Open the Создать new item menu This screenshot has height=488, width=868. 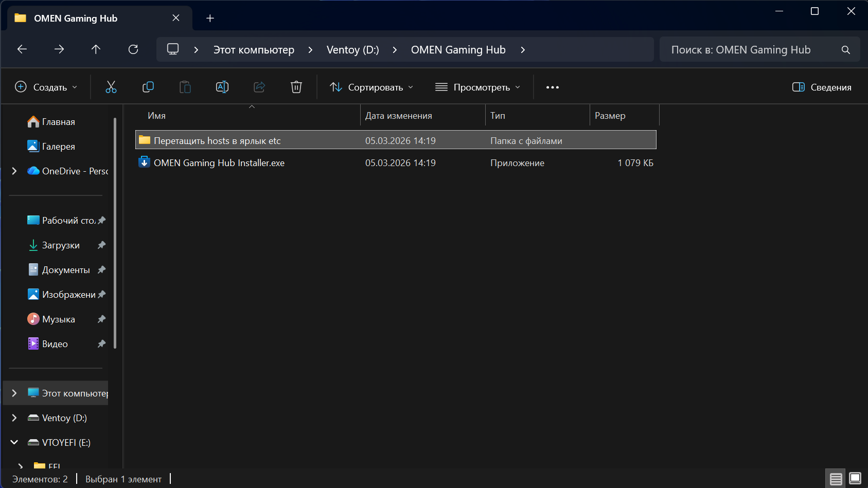point(46,87)
